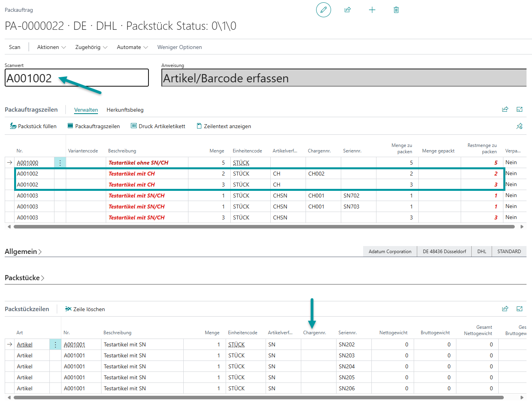Screen dimensions: 532x404
Task: Expand Packstückzeilen section to full view
Action: [519, 309]
